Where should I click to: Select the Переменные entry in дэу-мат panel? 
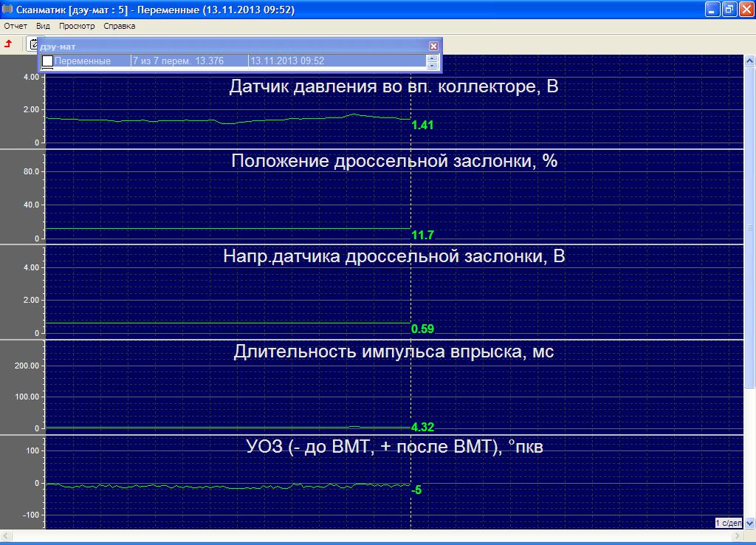point(83,61)
